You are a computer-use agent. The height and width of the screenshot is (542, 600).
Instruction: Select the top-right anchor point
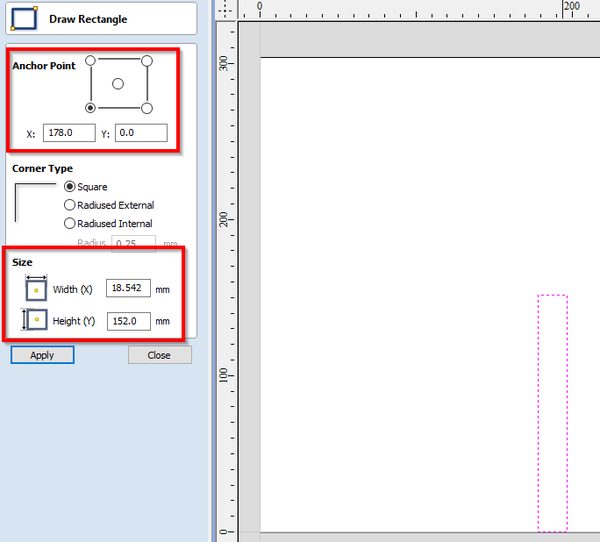pyautogui.click(x=147, y=61)
